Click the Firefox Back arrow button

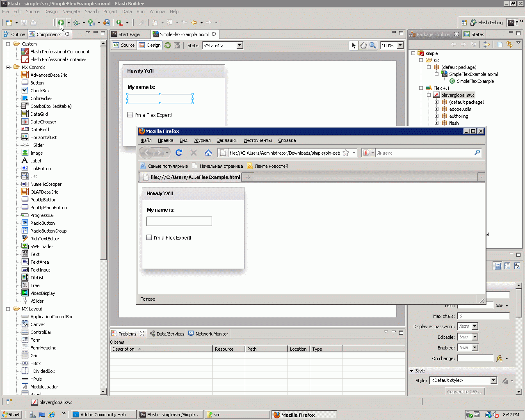147,153
